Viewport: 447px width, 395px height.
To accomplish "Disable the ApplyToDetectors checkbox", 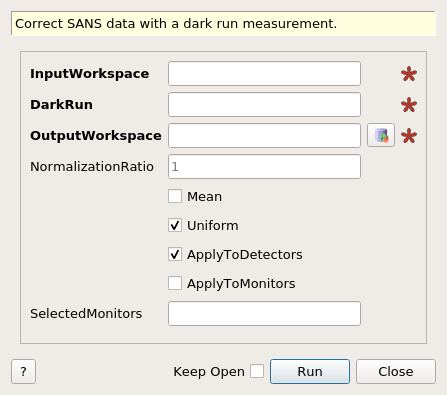I will (x=175, y=254).
